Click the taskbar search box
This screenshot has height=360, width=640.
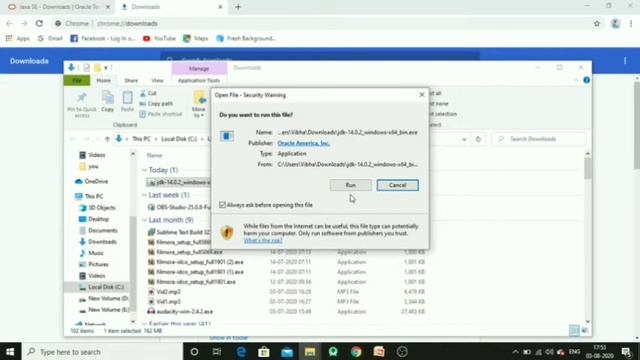102,351
